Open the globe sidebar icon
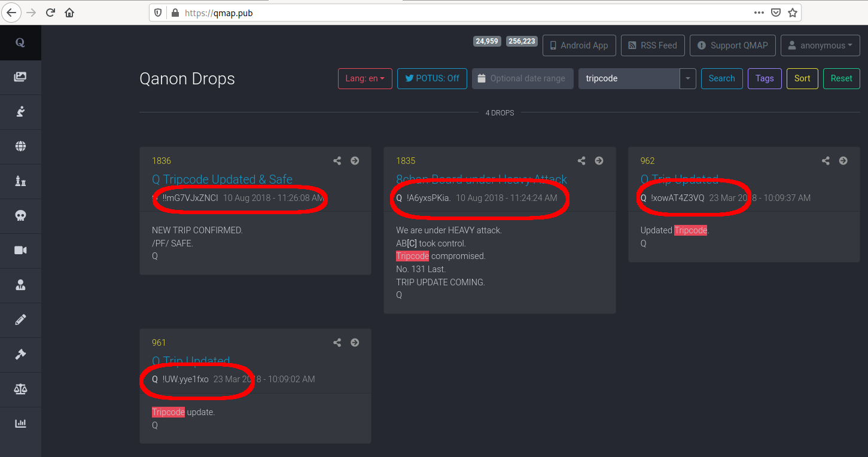Viewport: 868px width, 457px height. (x=20, y=146)
